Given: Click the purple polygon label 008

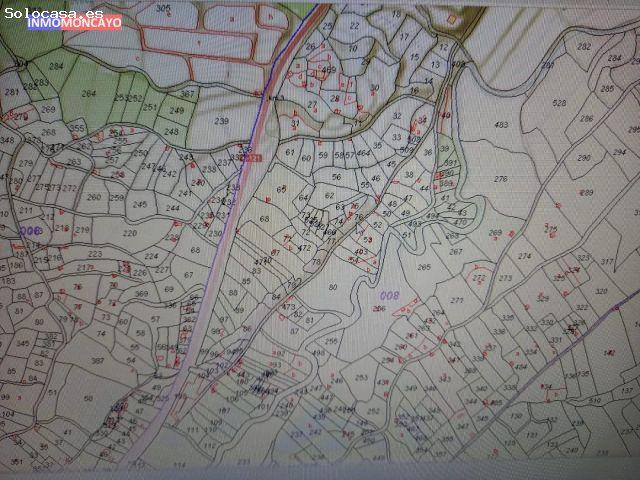Looking at the screenshot, I should pos(389,295).
